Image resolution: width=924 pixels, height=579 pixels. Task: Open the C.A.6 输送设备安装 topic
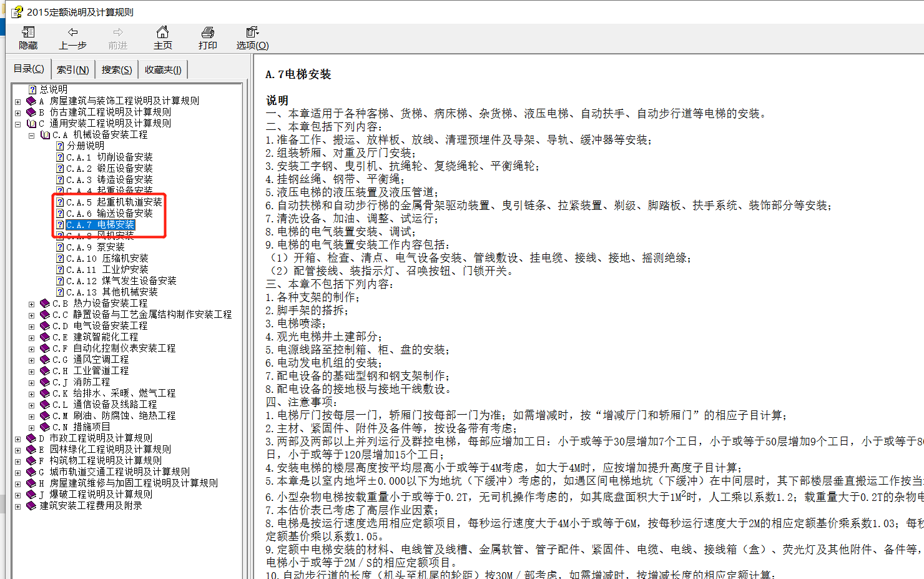coord(109,213)
